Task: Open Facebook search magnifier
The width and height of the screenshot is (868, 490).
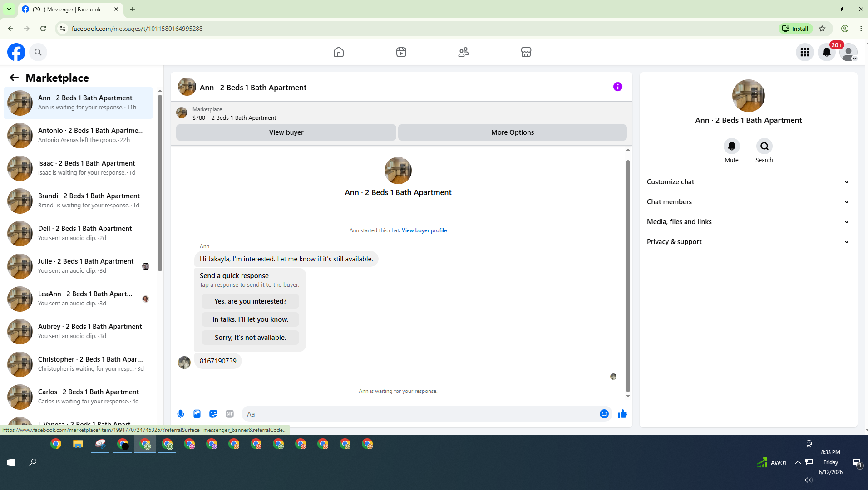Action: (x=38, y=52)
